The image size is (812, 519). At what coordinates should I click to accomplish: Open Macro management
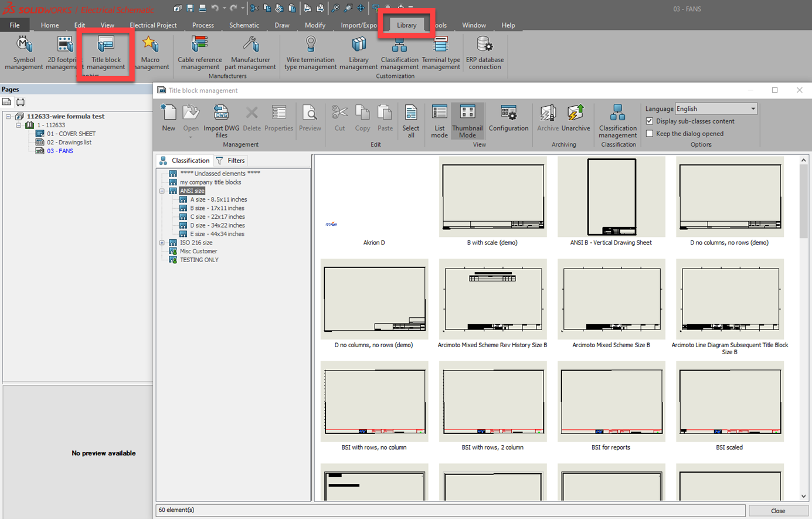[151, 53]
